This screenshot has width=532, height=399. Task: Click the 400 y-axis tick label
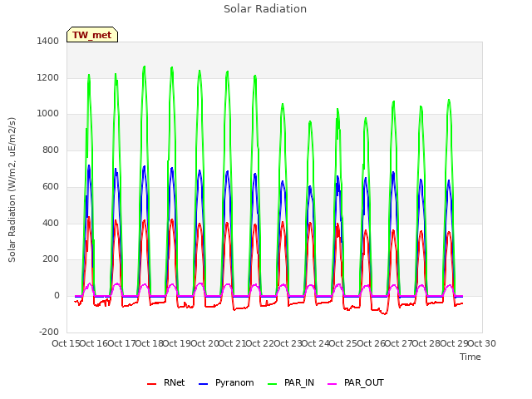click(51, 224)
